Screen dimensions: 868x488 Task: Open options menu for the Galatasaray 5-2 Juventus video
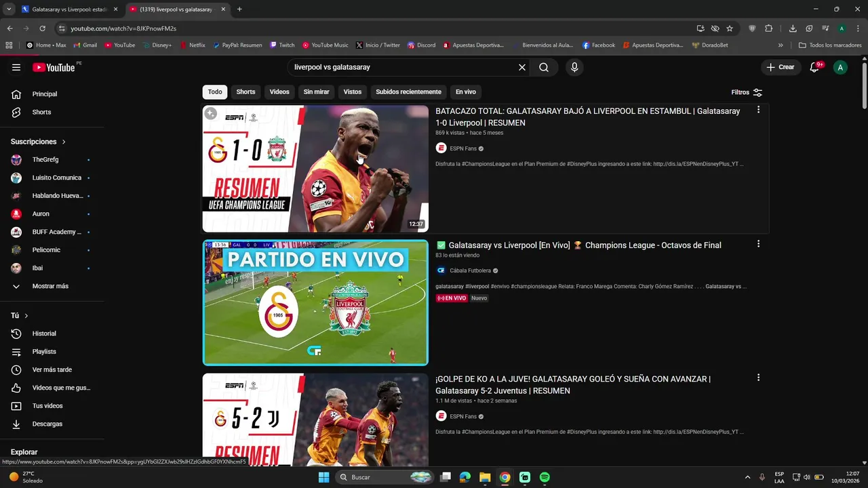(758, 378)
